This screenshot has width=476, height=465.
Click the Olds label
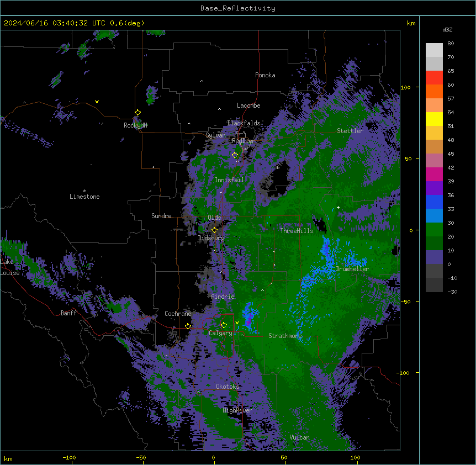pyautogui.click(x=214, y=218)
